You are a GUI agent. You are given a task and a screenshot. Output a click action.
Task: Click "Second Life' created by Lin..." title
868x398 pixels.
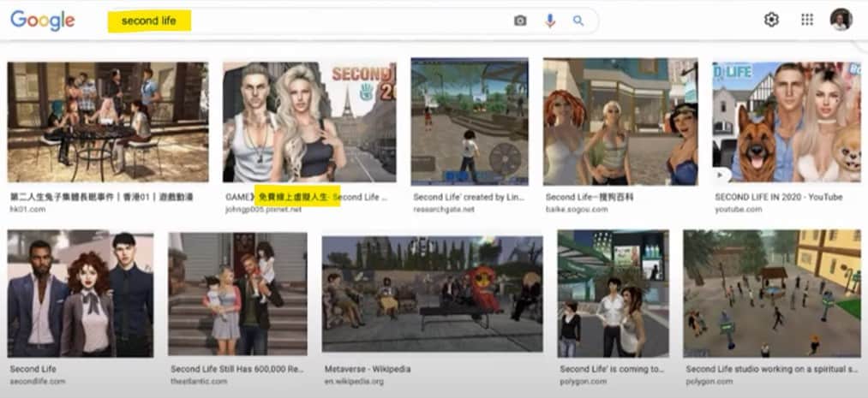coord(469,198)
